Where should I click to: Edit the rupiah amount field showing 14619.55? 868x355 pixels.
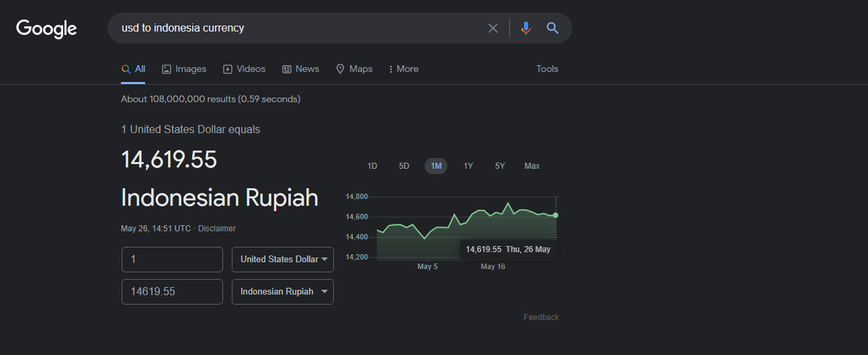(172, 292)
